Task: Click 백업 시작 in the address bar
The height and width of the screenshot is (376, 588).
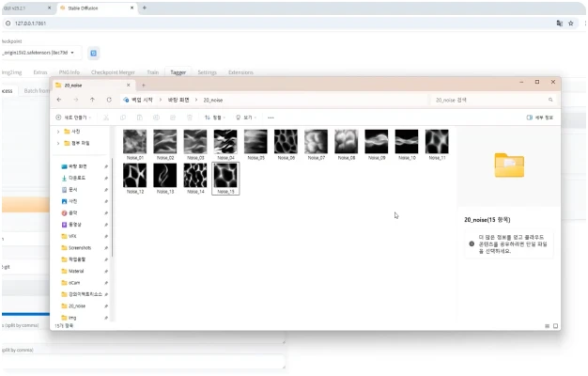Action: (142, 100)
